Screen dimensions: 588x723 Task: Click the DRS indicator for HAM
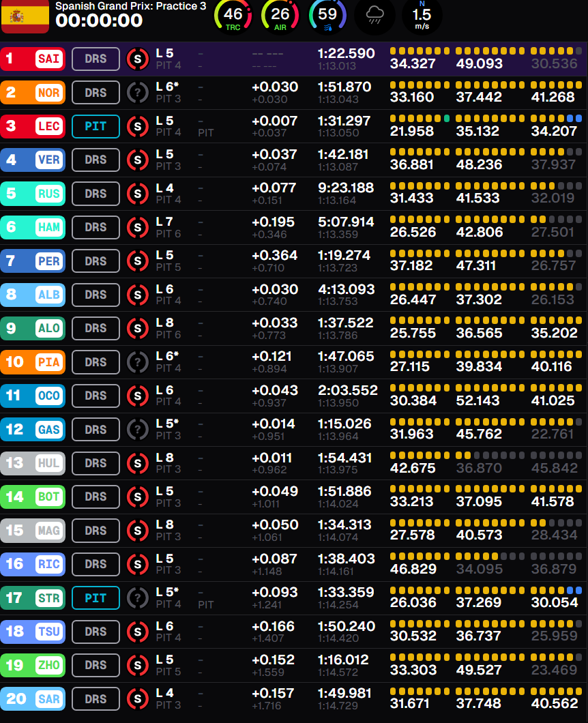click(96, 227)
